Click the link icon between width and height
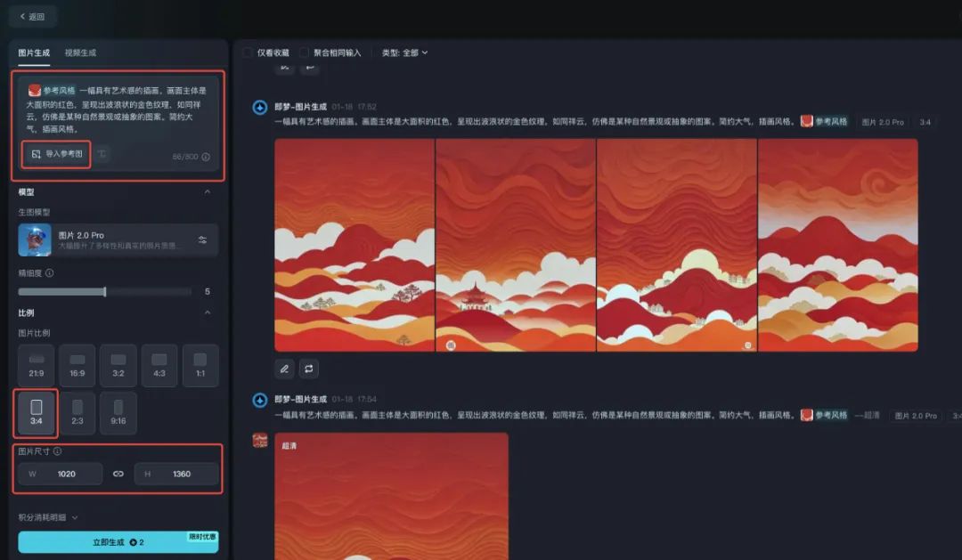Screen dimensions: 962x560 click(118, 474)
